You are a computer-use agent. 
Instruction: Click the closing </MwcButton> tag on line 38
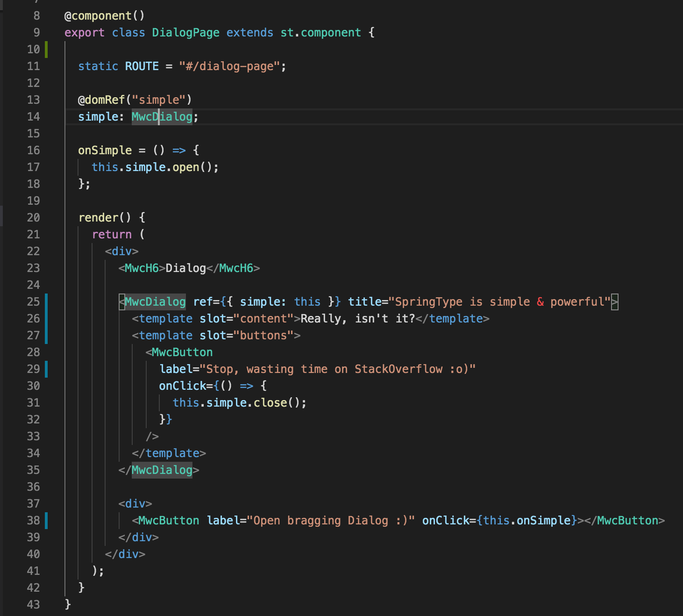click(x=625, y=521)
